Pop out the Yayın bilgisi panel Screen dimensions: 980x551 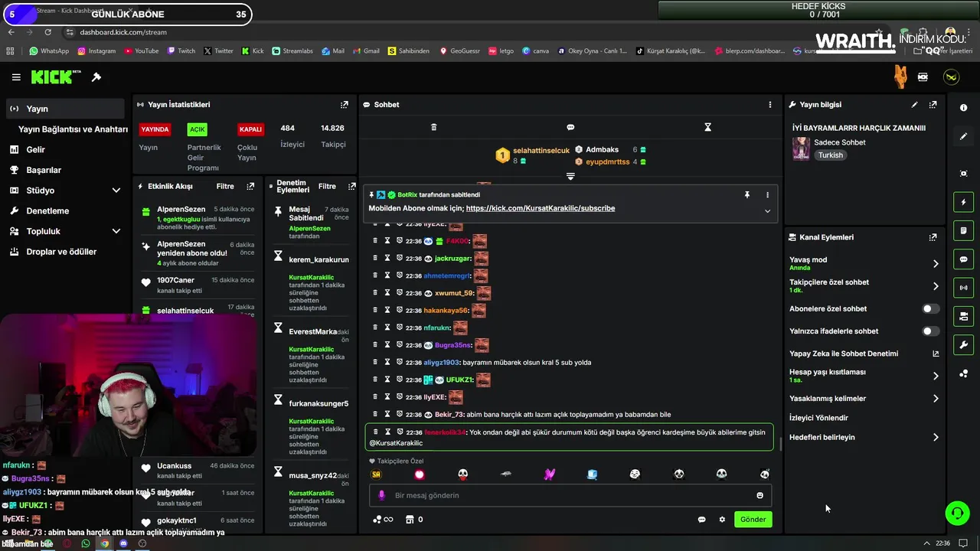(x=933, y=105)
